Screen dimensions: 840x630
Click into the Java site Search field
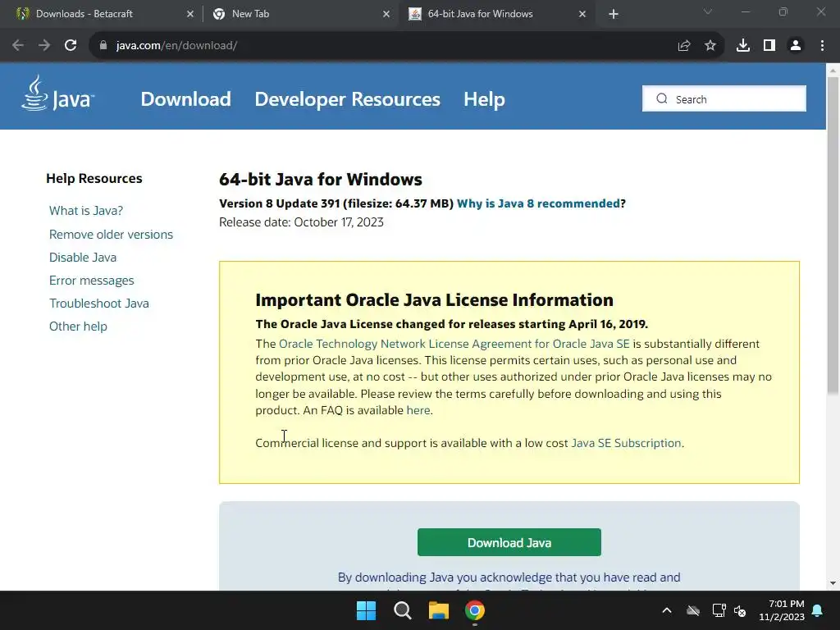724,99
